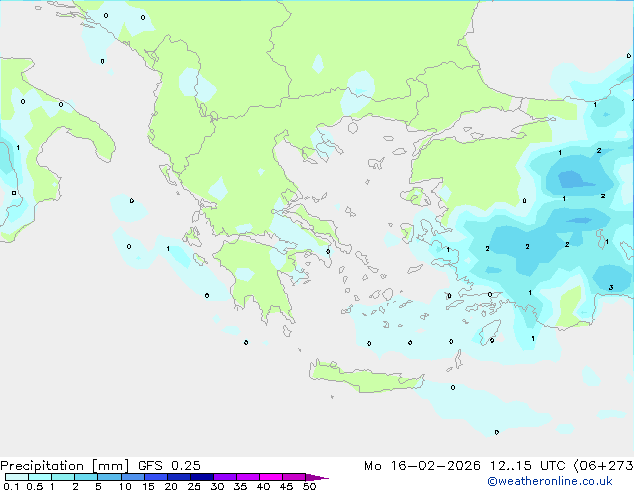The image size is (634, 490).
Task: Pick the 5–10 mm legend swatch
Action: click(109, 477)
